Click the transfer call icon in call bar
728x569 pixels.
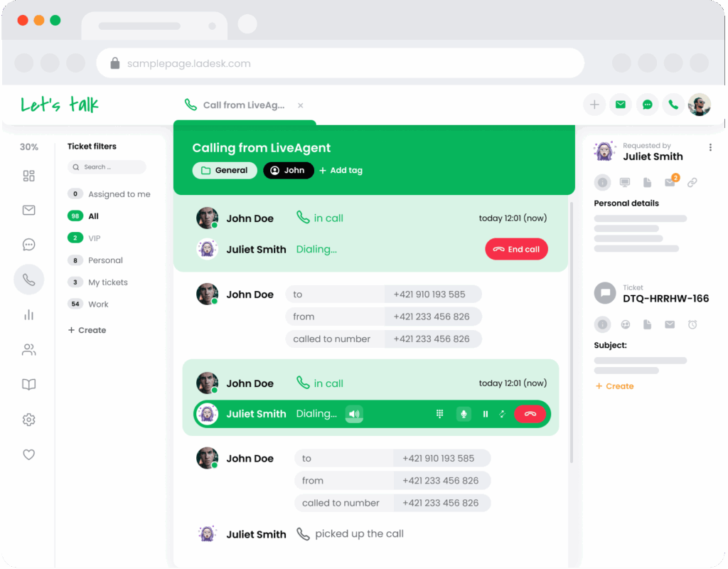click(503, 414)
